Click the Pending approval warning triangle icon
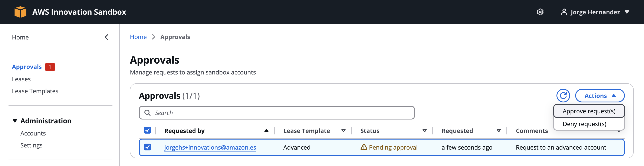 [x=364, y=147]
